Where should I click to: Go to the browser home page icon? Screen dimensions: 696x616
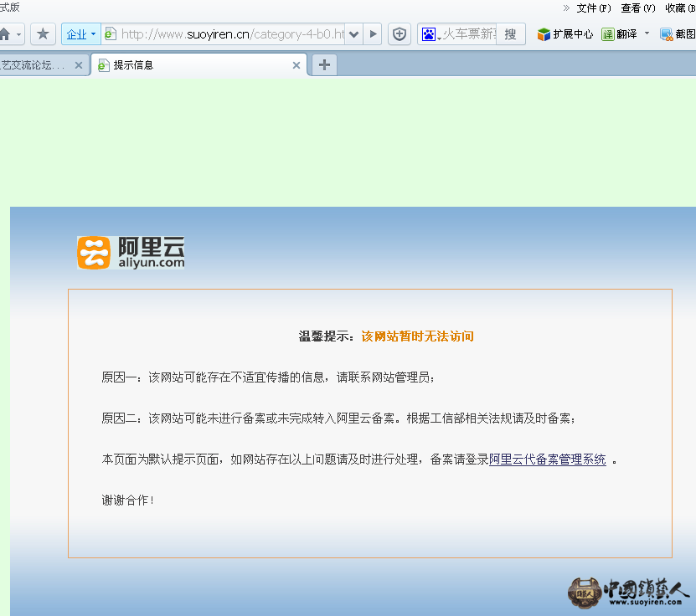[4, 34]
